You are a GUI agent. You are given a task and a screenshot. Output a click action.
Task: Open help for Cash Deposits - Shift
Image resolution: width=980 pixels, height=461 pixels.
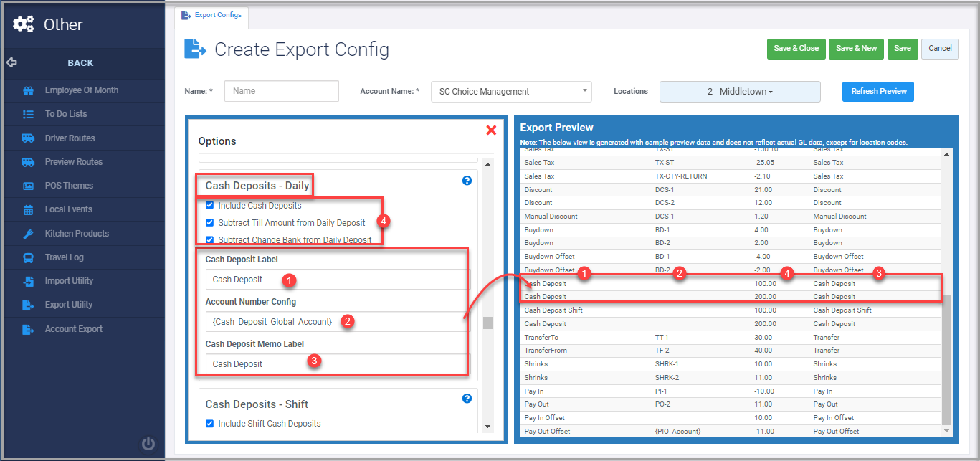467,399
